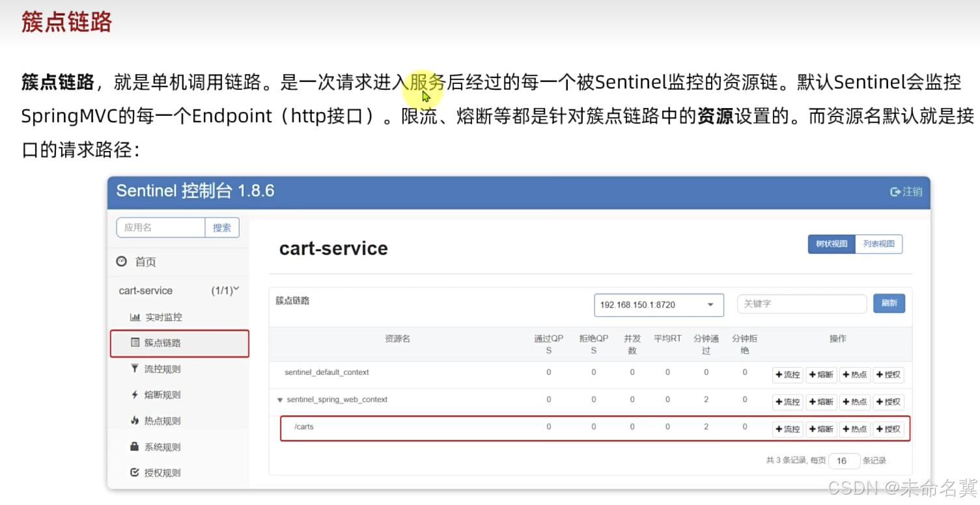Switch to 树状视图 tree view

click(x=832, y=244)
